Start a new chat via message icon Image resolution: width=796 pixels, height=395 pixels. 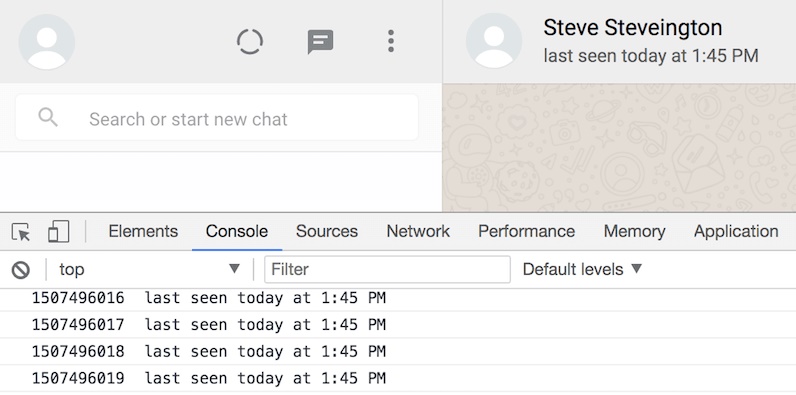[x=320, y=42]
